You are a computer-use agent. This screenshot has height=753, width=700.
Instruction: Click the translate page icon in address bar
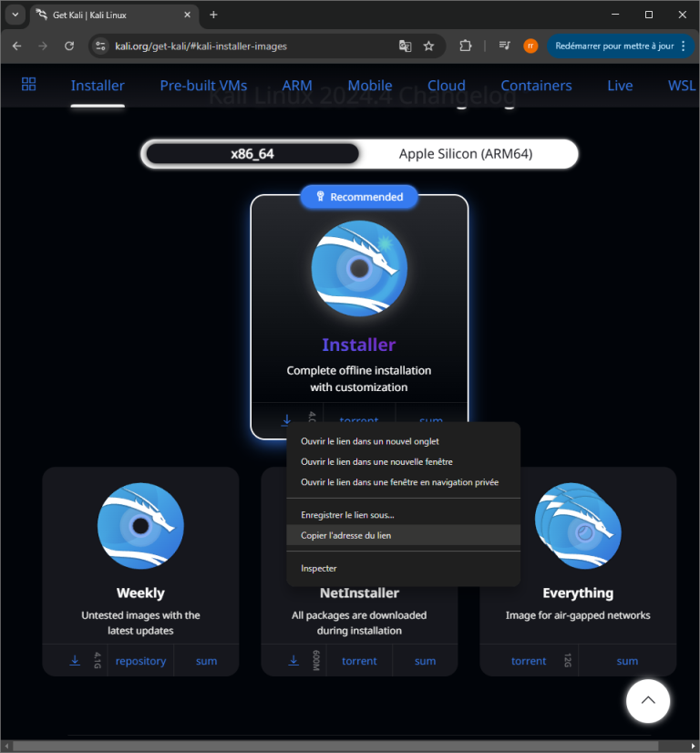tap(405, 46)
